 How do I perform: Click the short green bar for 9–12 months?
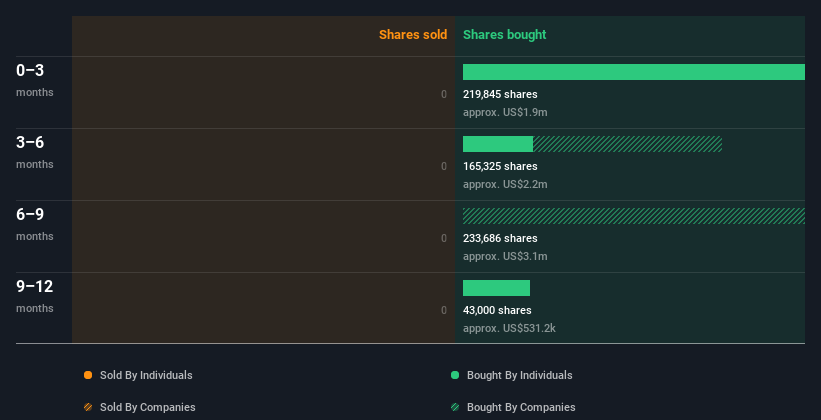coord(496,288)
